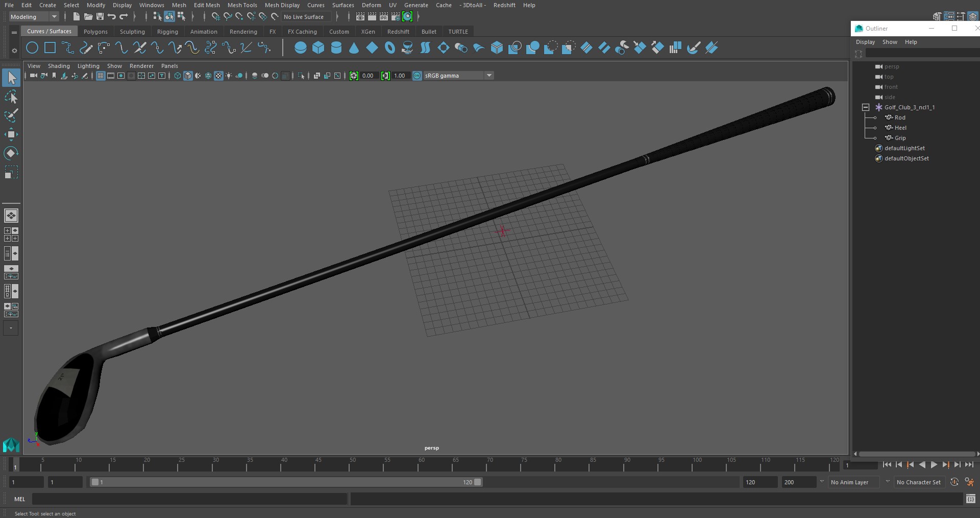The image size is (980, 518).
Task: Create a NURBS Torus from shelf
Action: [390, 48]
